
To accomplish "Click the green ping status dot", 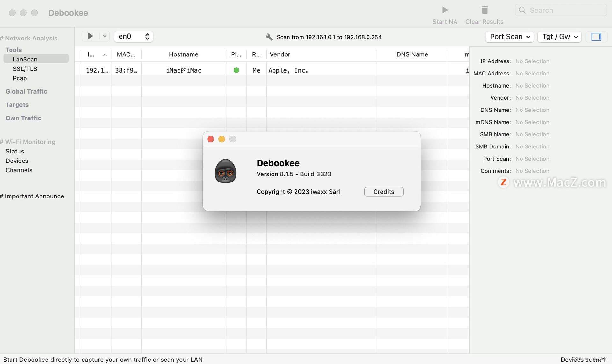I will click(x=236, y=70).
